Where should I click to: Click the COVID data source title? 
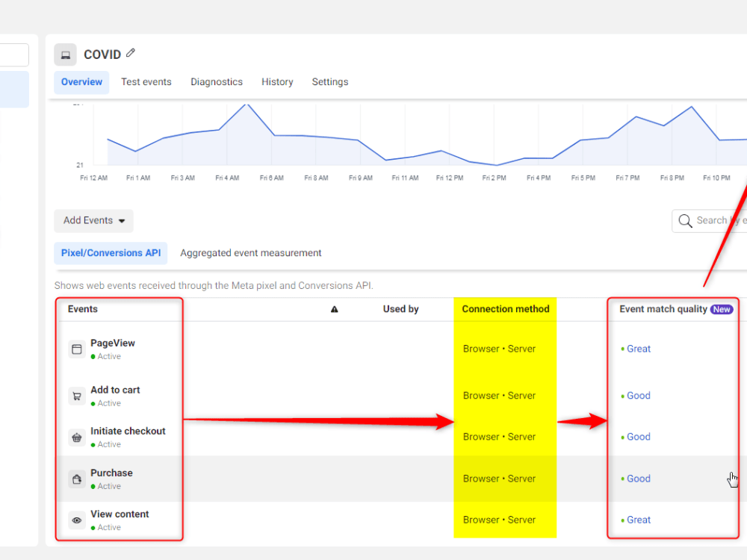[102, 55]
